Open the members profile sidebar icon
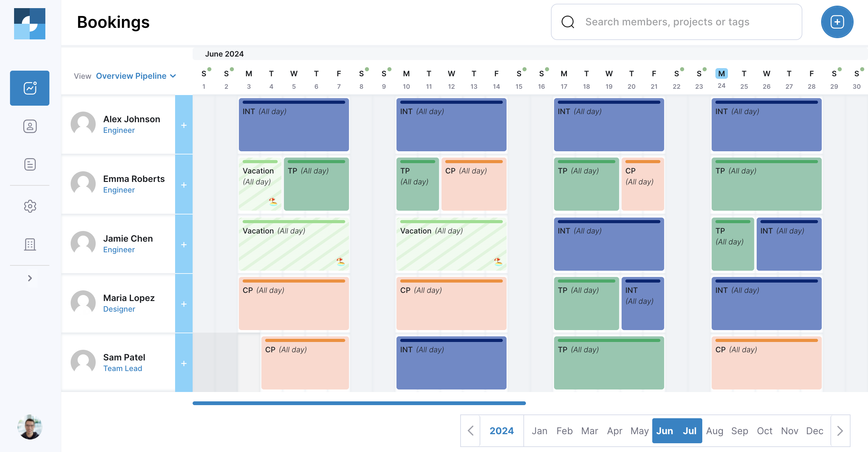Image resolution: width=868 pixels, height=452 pixels. (30, 126)
